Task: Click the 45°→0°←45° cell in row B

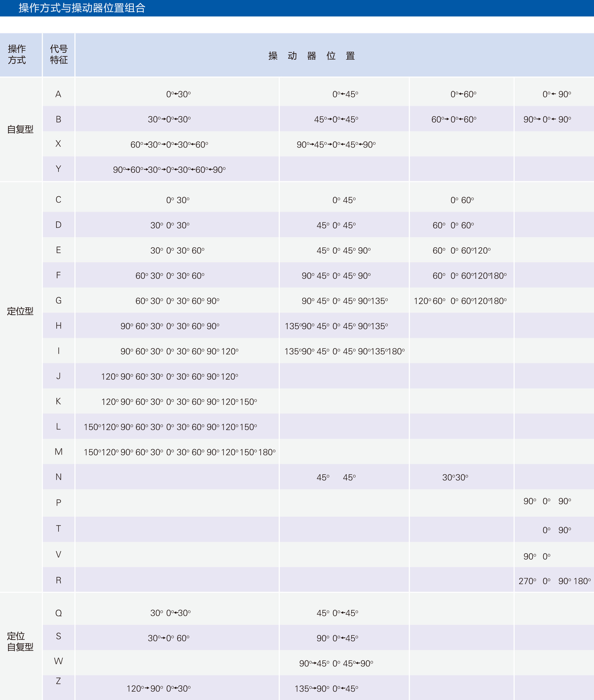Action: pyautogui.click(x=336, y=120)
